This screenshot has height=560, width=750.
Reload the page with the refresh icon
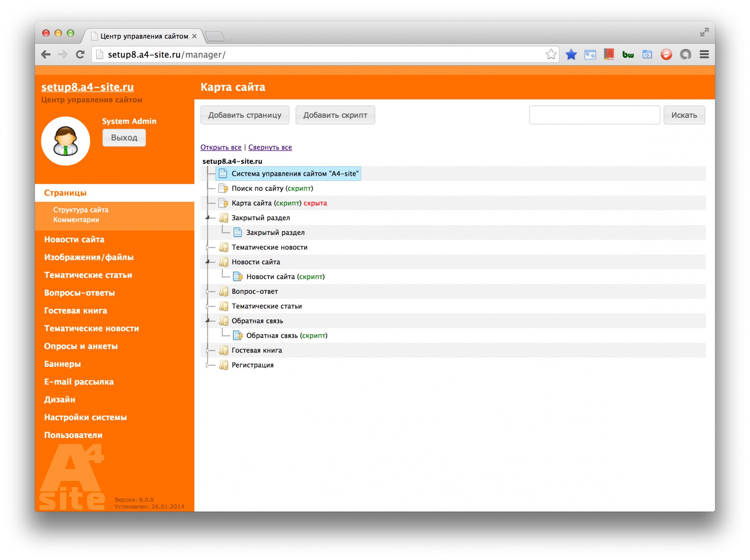click(x=80, y=54)
